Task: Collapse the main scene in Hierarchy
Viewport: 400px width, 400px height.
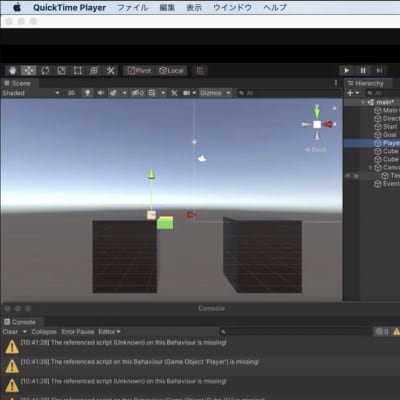Action: click(x=363, y=102)
